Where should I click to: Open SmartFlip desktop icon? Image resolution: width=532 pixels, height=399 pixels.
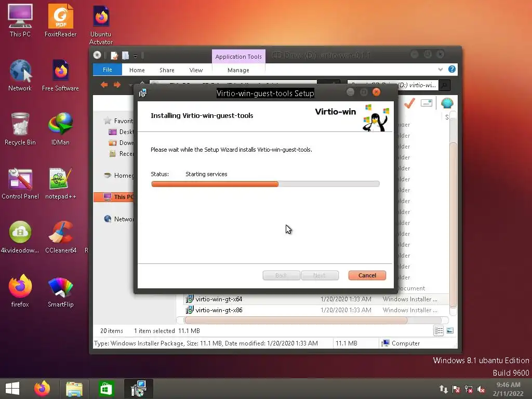pyautogui.click(x=60, y=291)
